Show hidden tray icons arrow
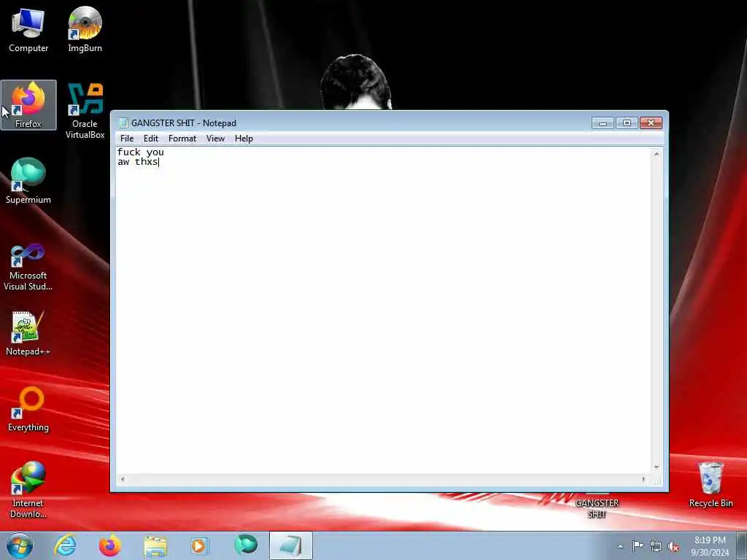This screenshot has height=560, width=747. point(620,547)
